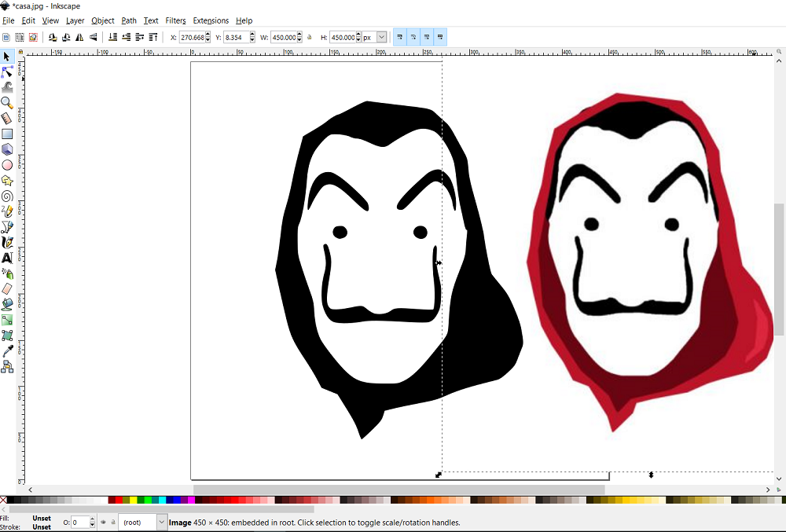786x532 pixels.
Task: Pick the no-color X swatch in palette
Action: click(3, 500)
